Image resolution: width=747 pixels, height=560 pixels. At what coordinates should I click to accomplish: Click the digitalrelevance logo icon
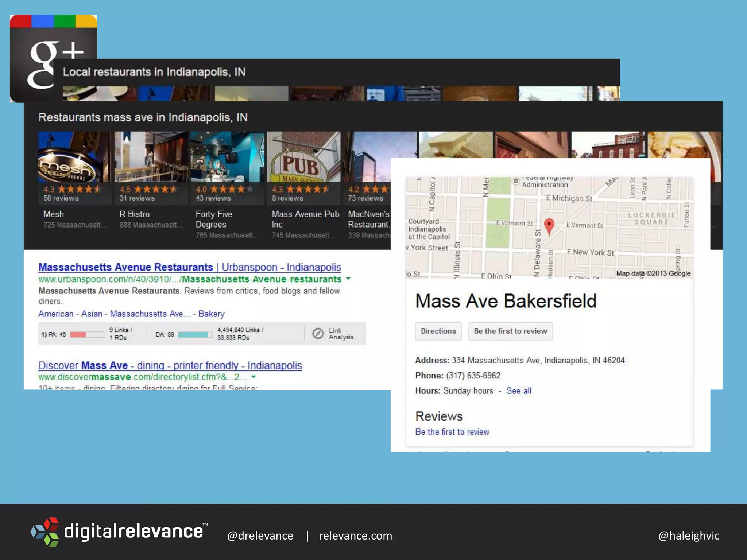tap(45, 532)
